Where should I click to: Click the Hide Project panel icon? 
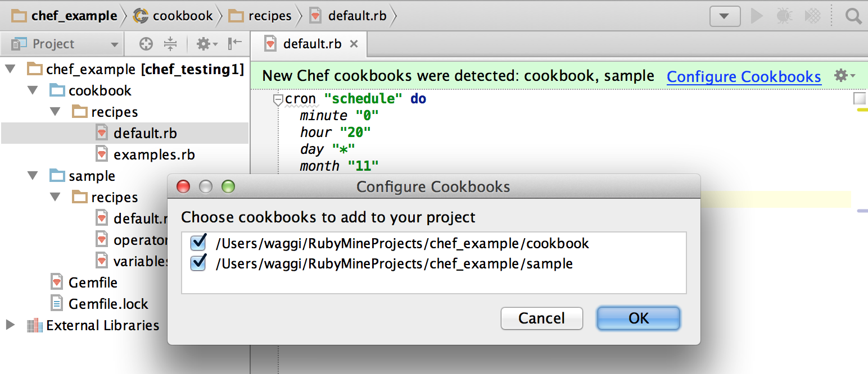point(235,43)
